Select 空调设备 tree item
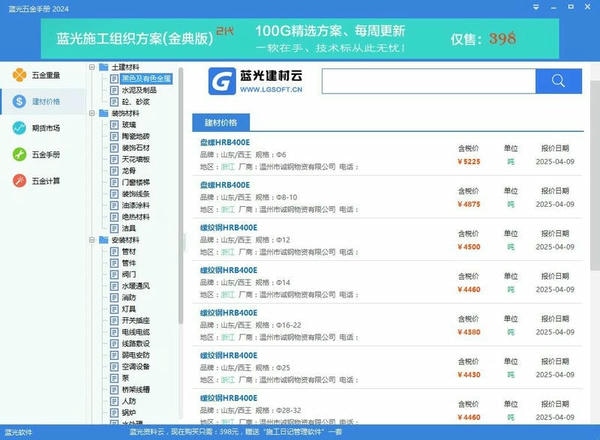 [x=136, y=367]
